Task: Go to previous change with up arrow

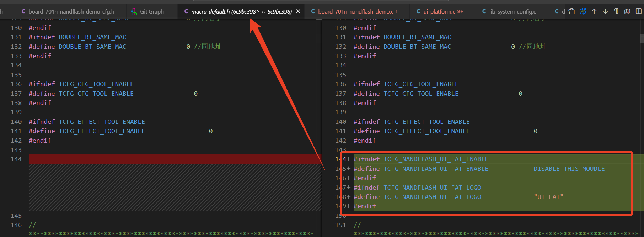Action: [594, 11]
